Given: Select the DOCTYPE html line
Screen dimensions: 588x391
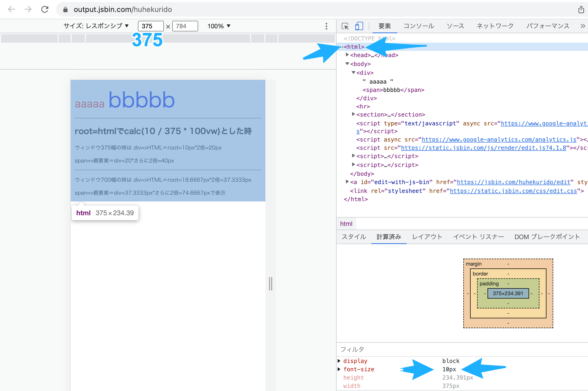Looking at the screenshot, I should tap(370, 38).
